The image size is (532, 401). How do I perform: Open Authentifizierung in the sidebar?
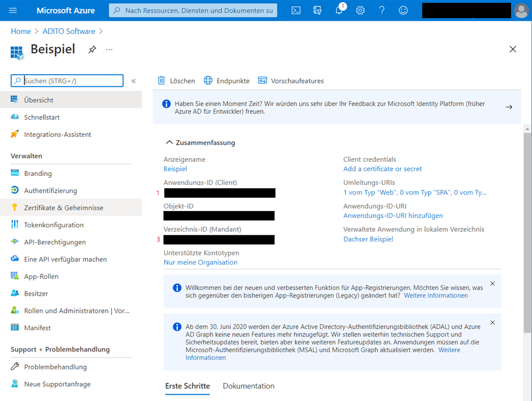(x=71, y=191)
